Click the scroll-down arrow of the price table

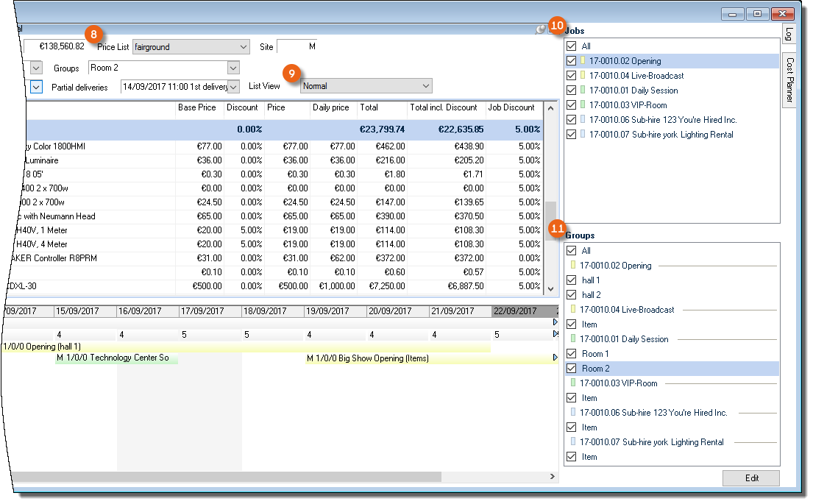550,288
